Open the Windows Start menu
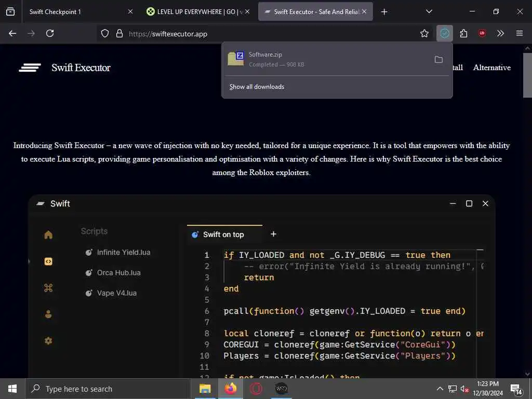Screen dimensions: 532x399 pyautogui.click(x=12, y=389)
